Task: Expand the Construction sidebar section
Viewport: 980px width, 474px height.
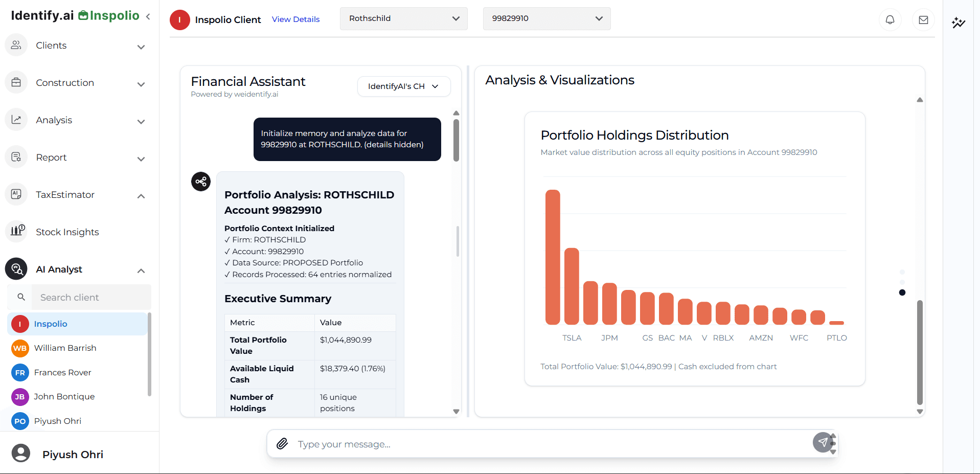Action: tap(65, 82)
